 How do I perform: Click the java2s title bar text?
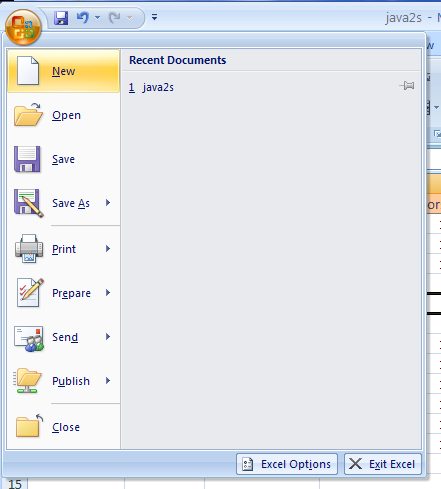(403, 18)
